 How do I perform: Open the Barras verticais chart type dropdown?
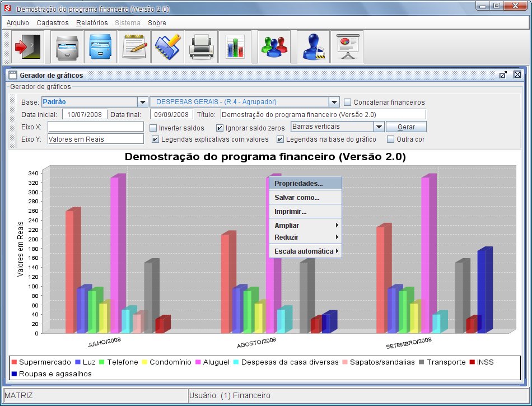[x=379, y=127]
